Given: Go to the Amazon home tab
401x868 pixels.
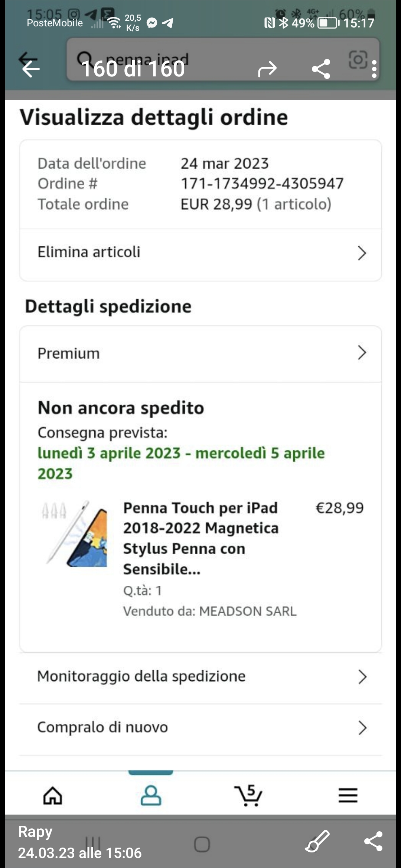Looking at the screenshot, I should click(53, 796).
